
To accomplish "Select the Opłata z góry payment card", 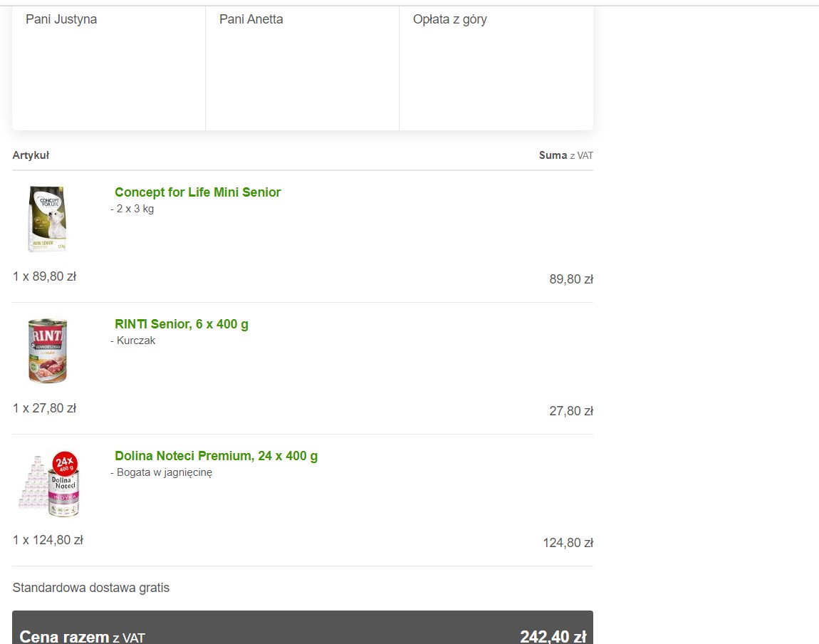I will coord(496,68).
